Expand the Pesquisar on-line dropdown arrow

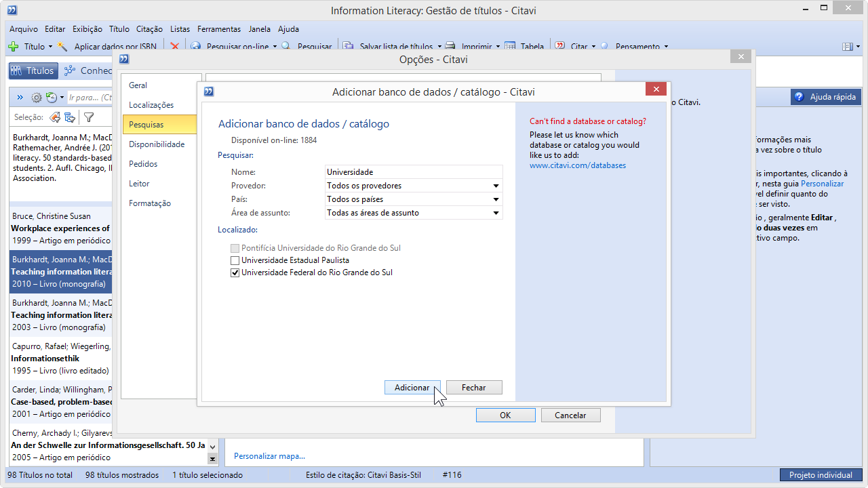click(x=275, y=47)
